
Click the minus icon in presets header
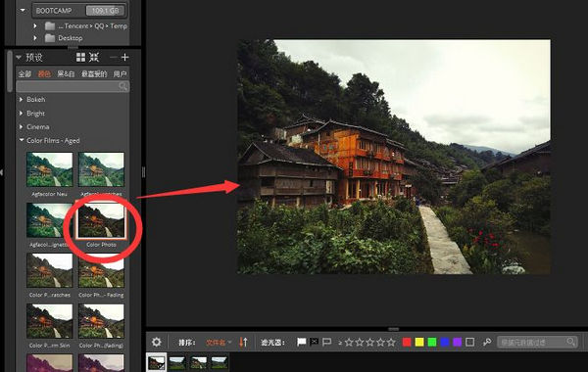[114, 58]
